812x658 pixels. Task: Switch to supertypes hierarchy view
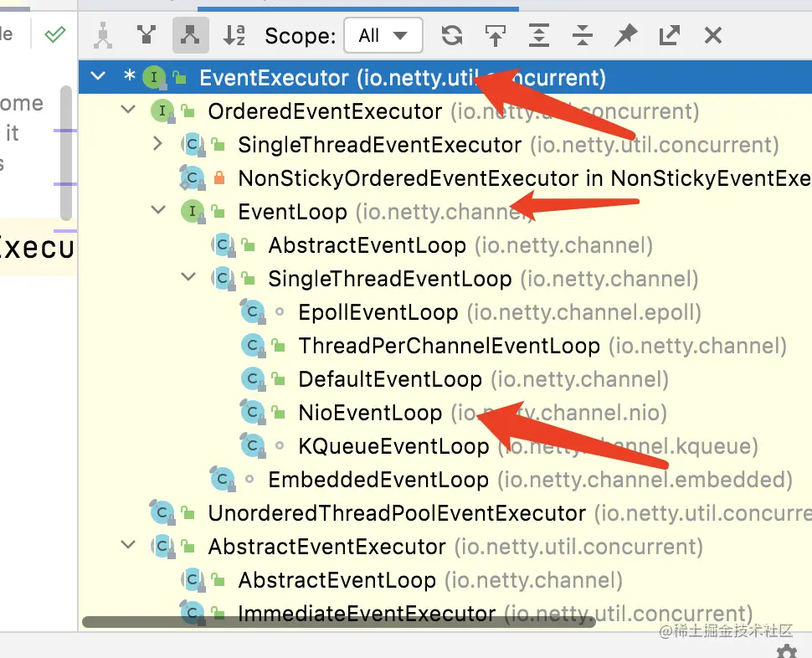coord(146,35)
